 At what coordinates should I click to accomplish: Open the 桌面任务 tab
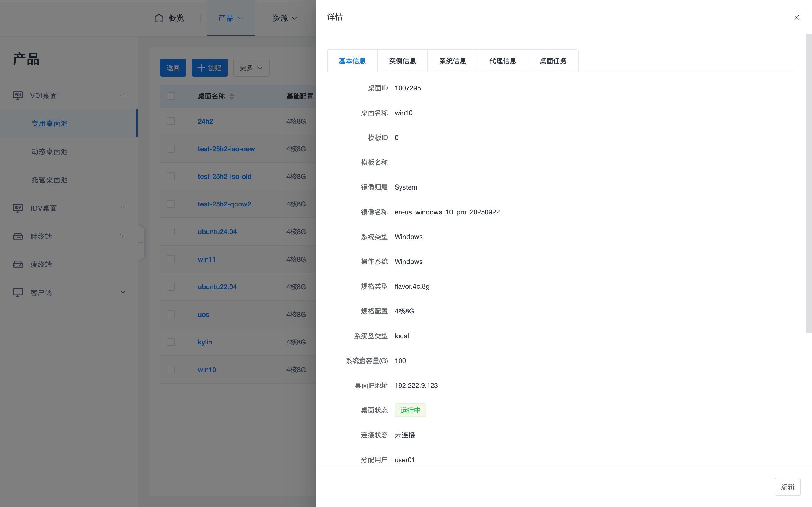[553, 61]
